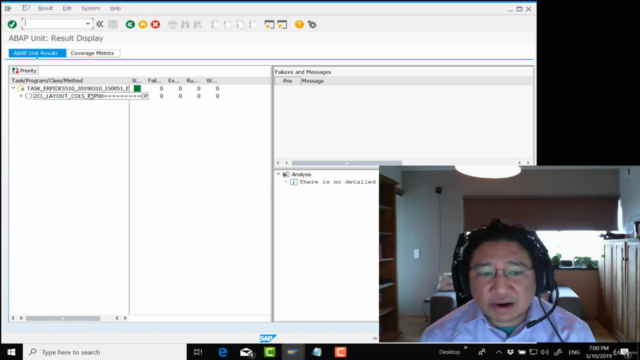This screenshot has height=360, width=640.
Task: Click the green Back button
Action: coord(130,24)
